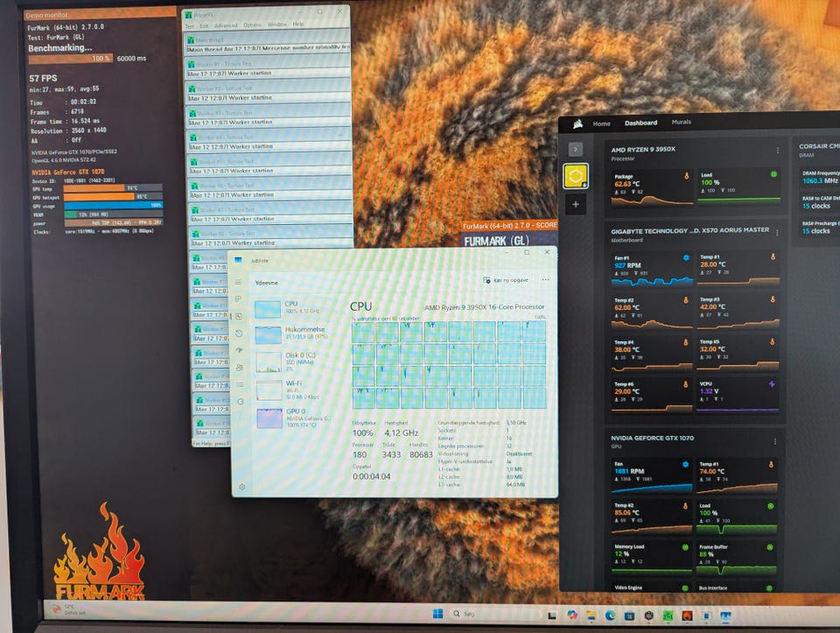Open Microsoft Store from the taskbar
Image resolution: width=840 pixels, height=633 pixels.
tap(629, 615)
